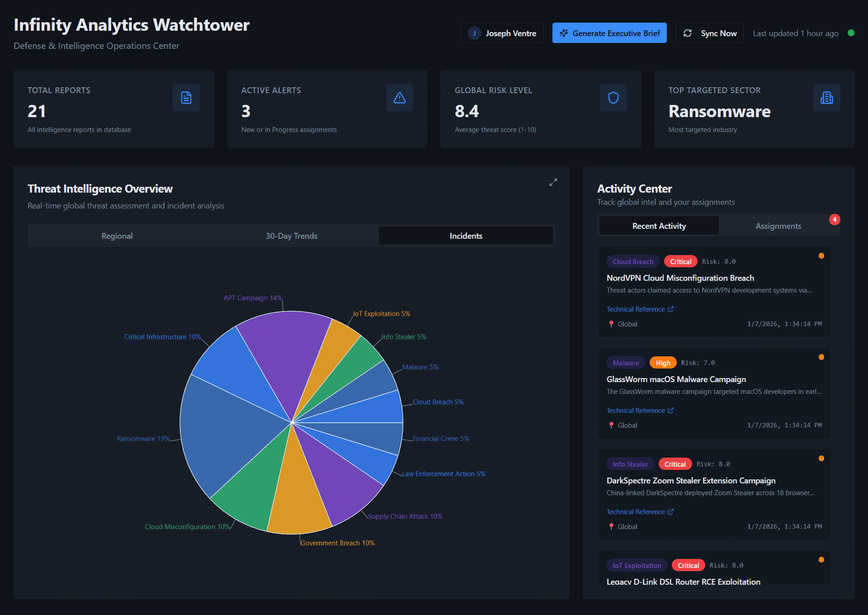This screenshot has width=868, height=615.
Task: Click the Assignments notification badge
Action: tap(835, 219)
